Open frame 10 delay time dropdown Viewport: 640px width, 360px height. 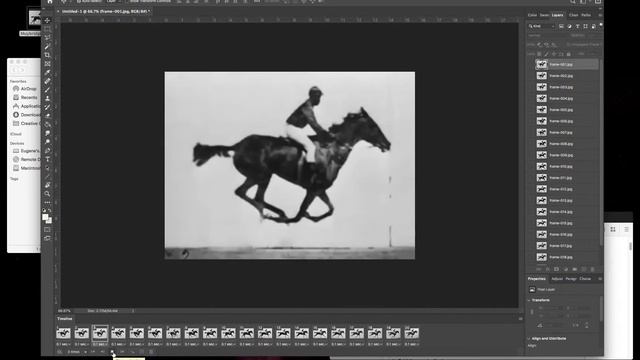[228, 344]
